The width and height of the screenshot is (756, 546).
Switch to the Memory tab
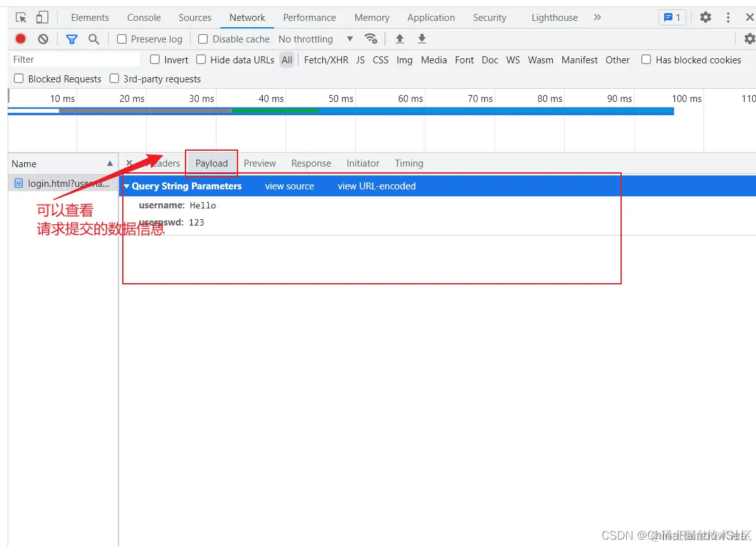coord(372,18)
